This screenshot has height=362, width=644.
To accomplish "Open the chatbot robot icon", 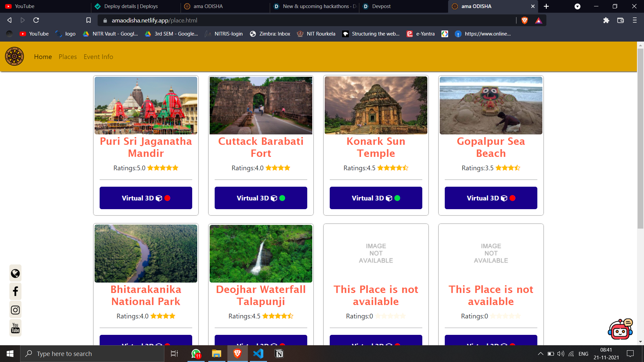I will (620, 329).
